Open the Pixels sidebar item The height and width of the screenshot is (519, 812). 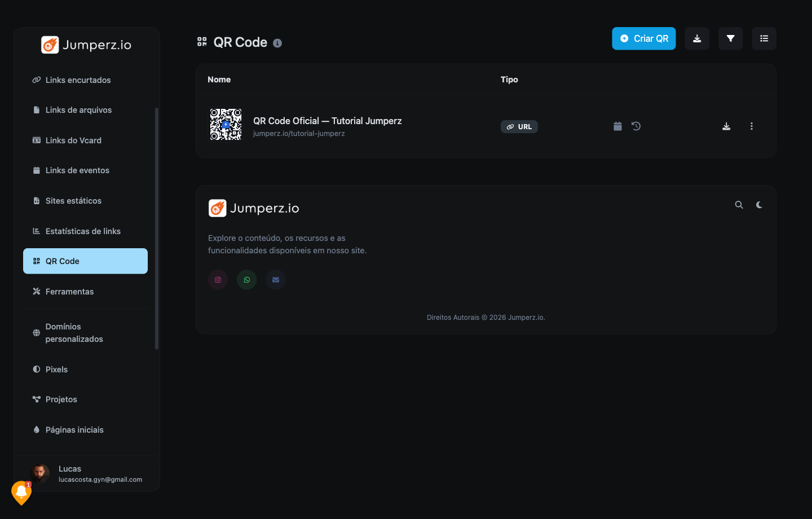click(86, 370)
